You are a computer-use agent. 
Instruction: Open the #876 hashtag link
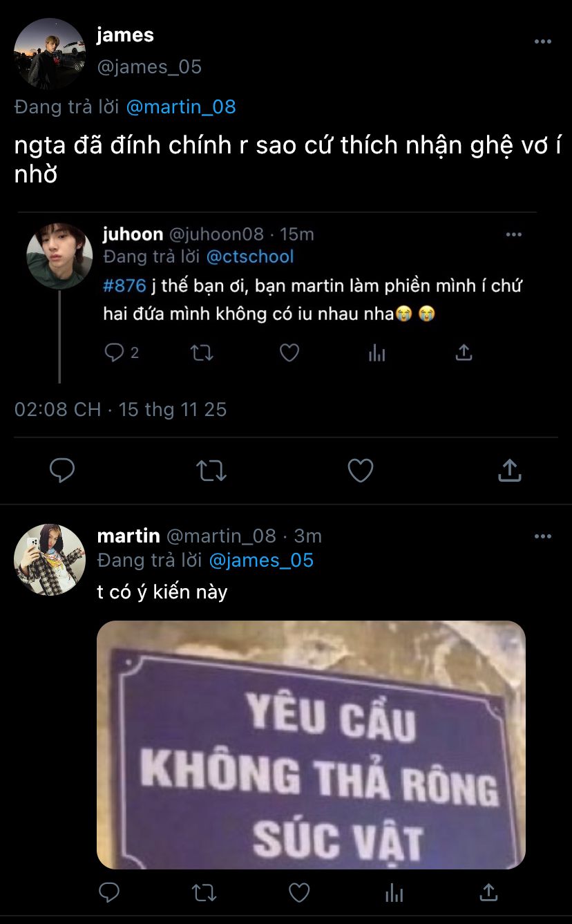point(124,286)
